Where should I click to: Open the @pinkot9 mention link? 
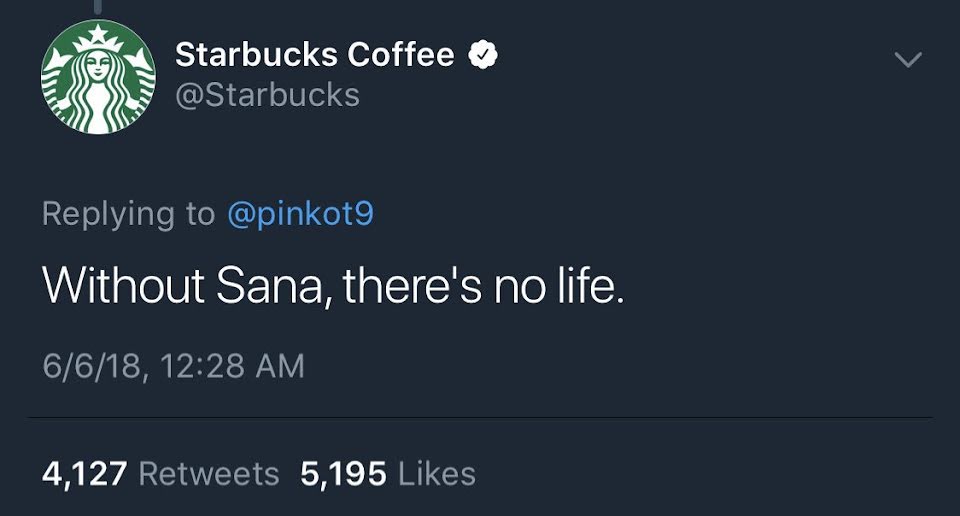[300, 214]
